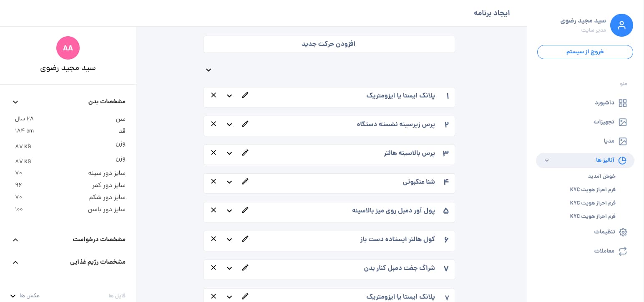Expand the مشخصات رژیم غذایی section
The image size is (644, 302).
(15, 262)
